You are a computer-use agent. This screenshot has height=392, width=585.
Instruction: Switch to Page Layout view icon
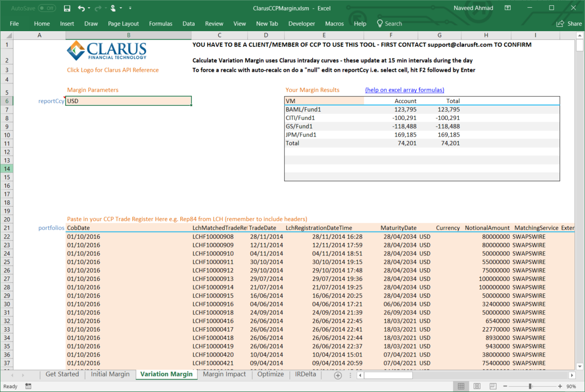[x=477, y=386]
